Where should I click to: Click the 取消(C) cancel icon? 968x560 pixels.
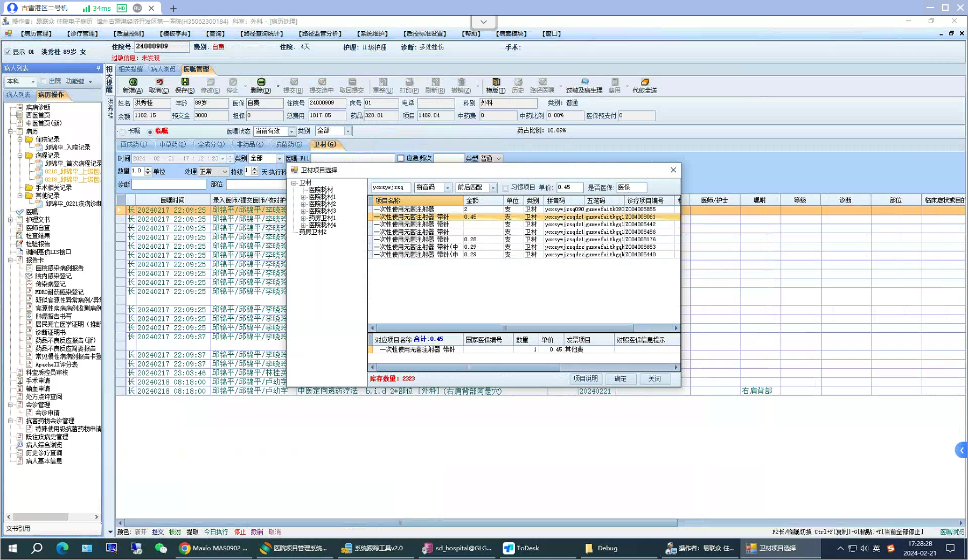point(159,85)
